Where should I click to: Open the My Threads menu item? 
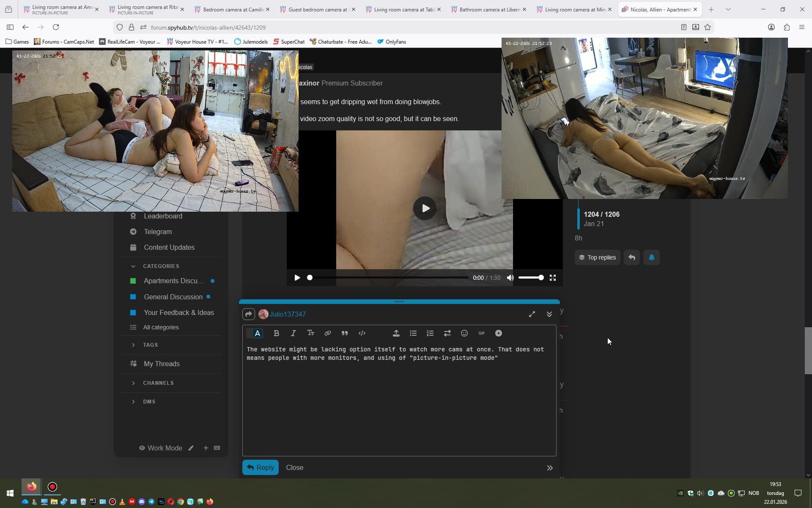[162, 364]
